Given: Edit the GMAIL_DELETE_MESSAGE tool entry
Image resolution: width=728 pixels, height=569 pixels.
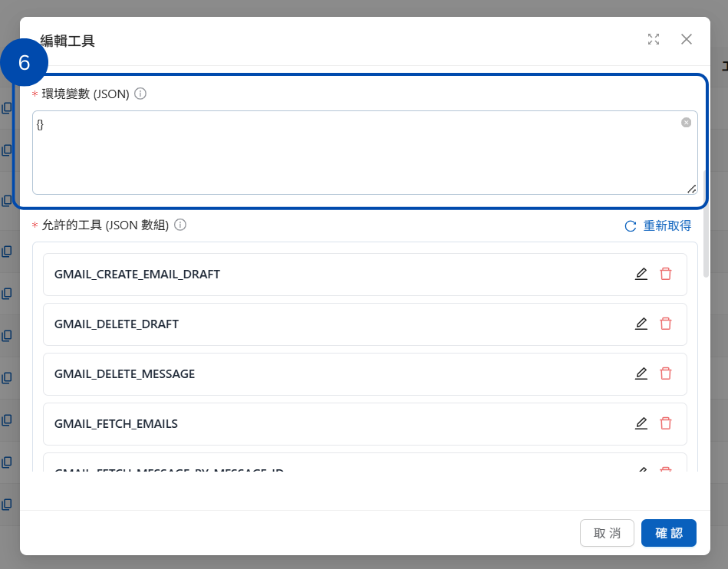Looking at the screenshot, I should [641, 373].
